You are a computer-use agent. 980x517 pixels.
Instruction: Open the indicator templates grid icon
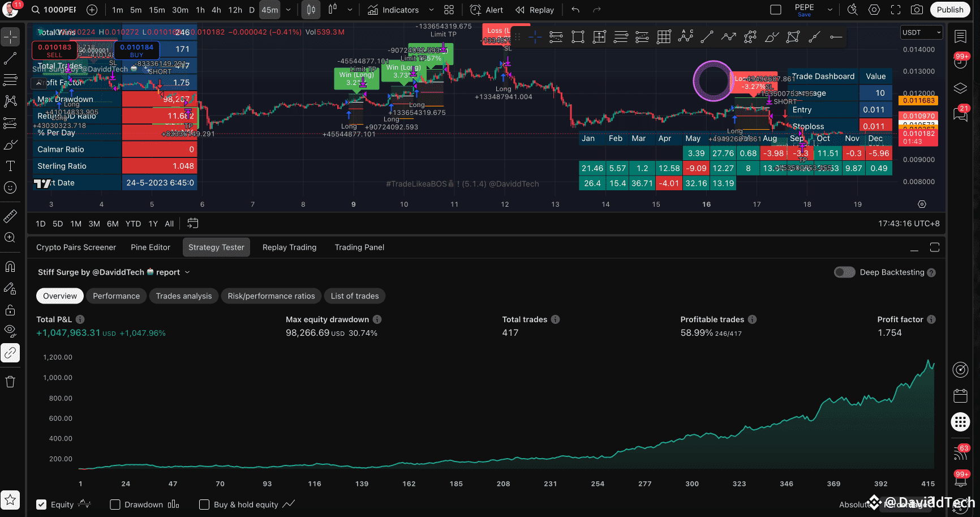[449, 10]
